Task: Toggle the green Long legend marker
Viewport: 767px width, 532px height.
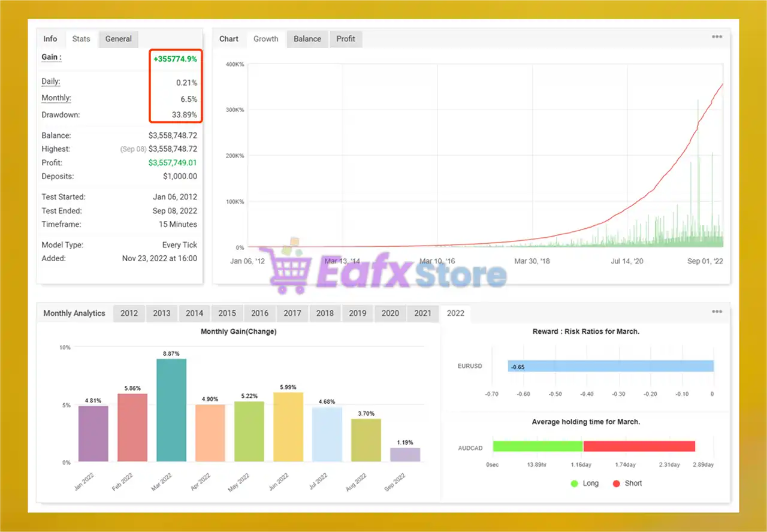Action: pos(575,483)
